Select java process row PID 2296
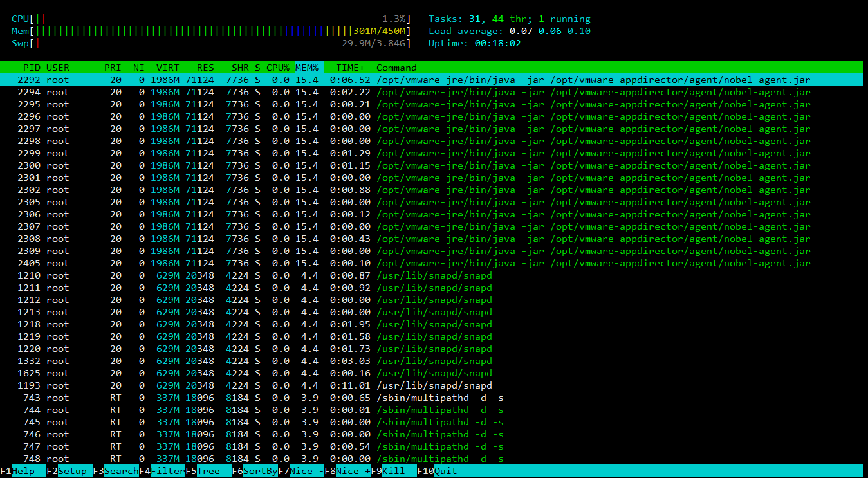868x478 pixels. point(431,116)
